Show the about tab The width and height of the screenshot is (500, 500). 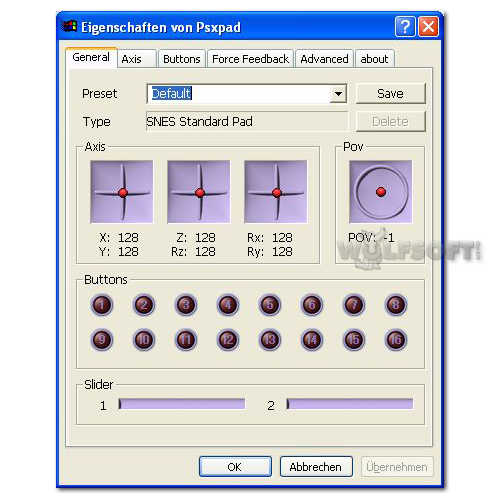(375, 59)
